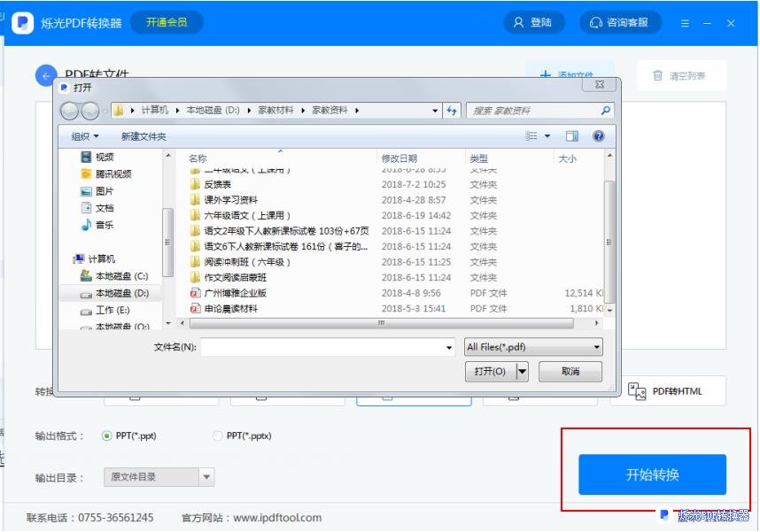Expand the view options dropdown arrow

(x=547, y=136)
